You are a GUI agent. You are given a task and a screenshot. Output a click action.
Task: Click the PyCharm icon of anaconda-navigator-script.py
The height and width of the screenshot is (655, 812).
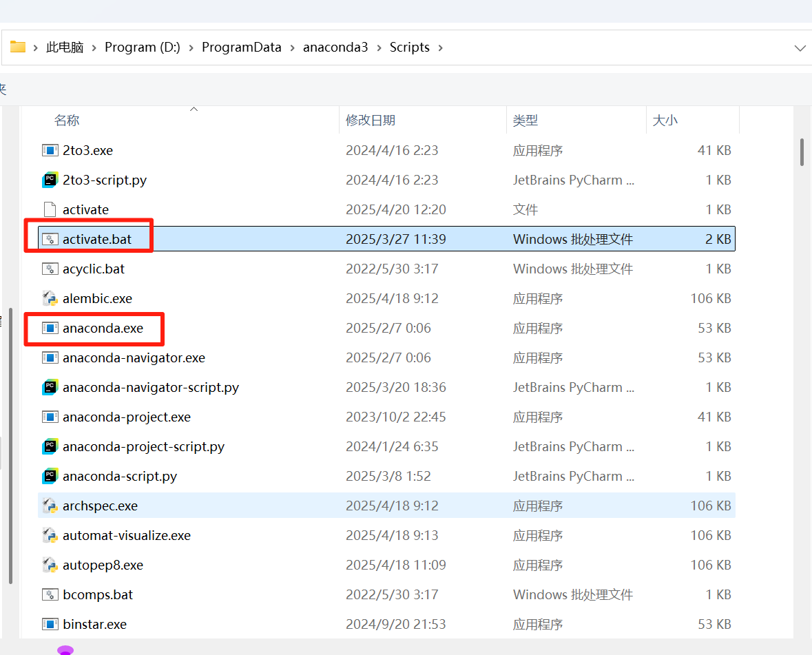pos(50,387)
